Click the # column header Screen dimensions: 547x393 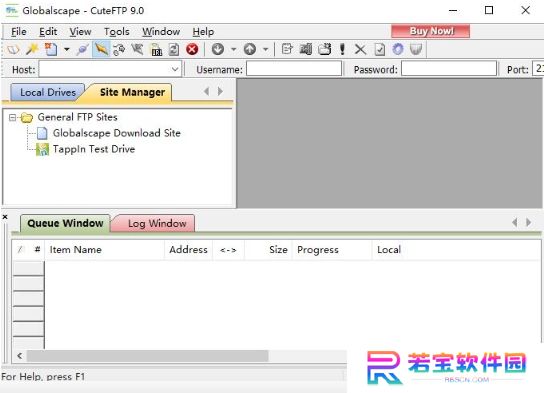tap(37, 250)
